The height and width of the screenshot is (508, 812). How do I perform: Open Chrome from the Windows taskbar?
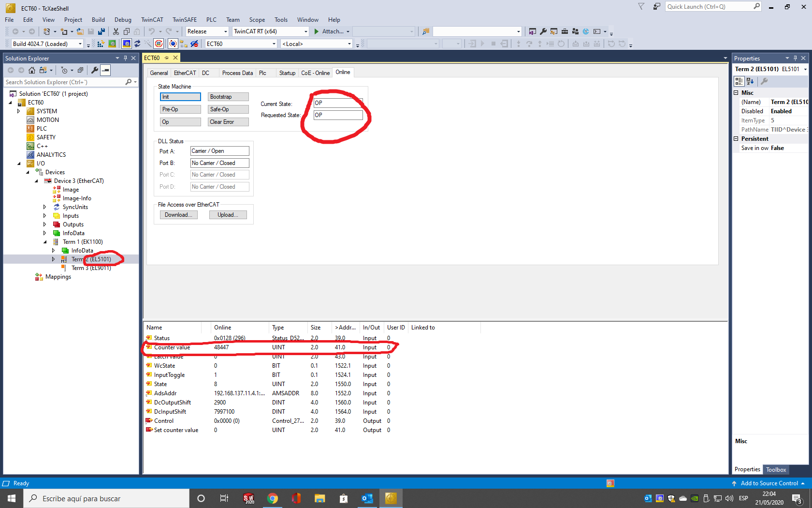click(x=273, y=498)
